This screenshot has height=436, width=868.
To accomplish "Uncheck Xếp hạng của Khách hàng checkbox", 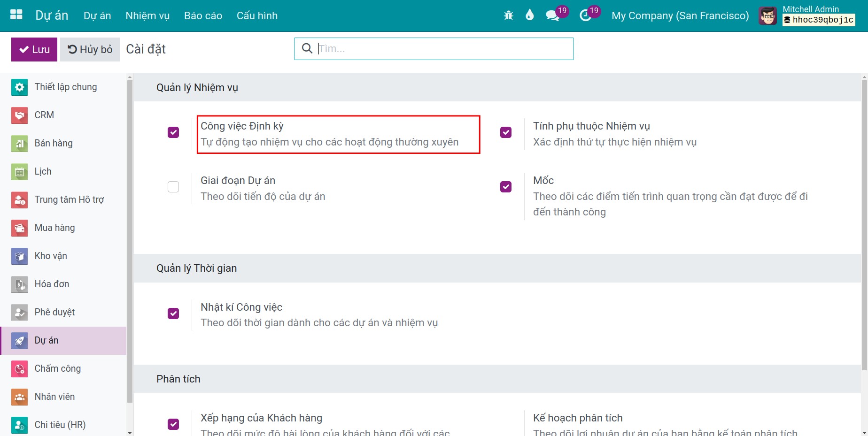I will (173, 424).
